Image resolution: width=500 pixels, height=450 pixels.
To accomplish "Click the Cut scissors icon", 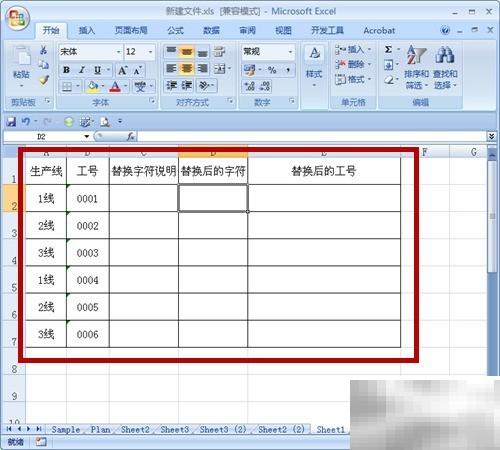I will (43, 50).
